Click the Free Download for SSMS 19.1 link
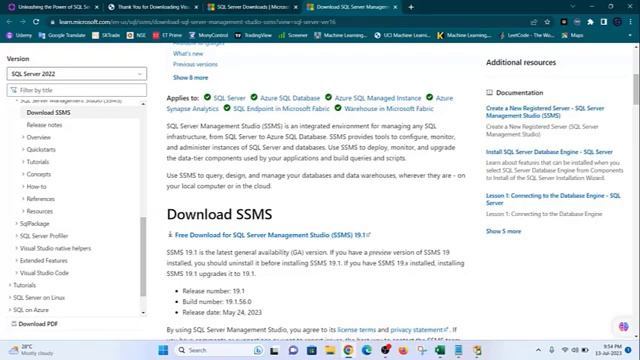The height and width of the screenshot is (360, 640). [270, 235]
